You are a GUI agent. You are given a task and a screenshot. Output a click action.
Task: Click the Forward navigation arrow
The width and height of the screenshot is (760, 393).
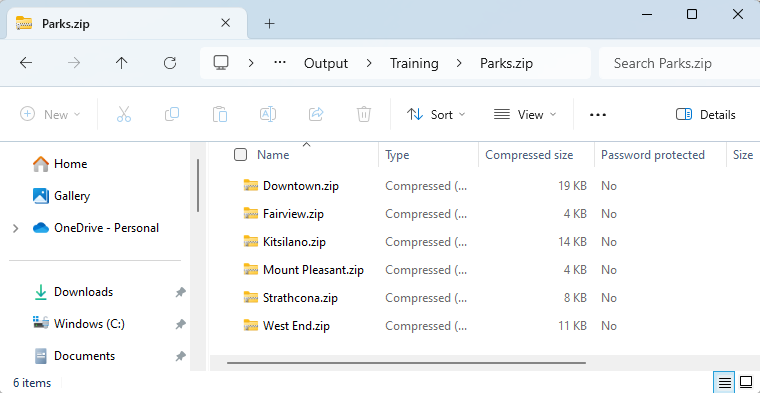[74, 63]
